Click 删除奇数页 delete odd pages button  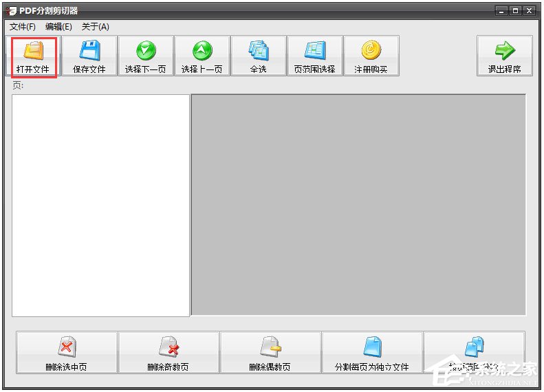pos(168,352)
